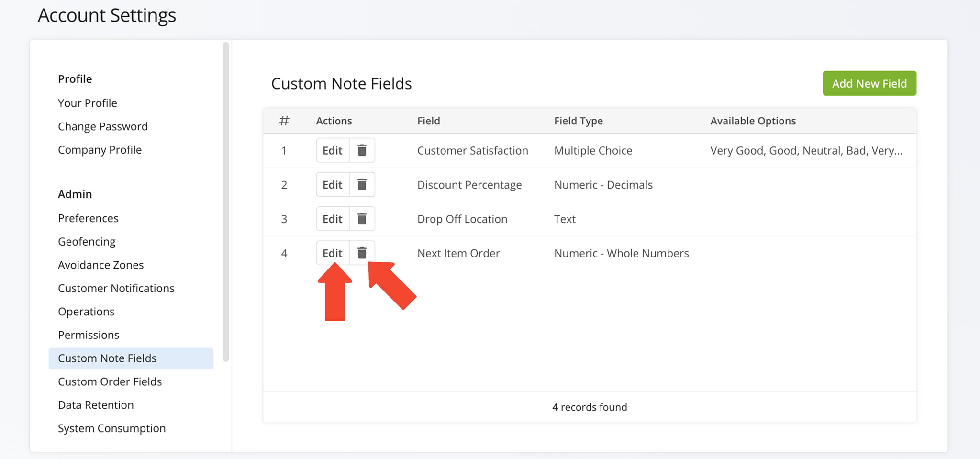Edit the Next Item Order field
Viewport: 980px width, 459px height.
pyautogui.click(x=333, y=253)
